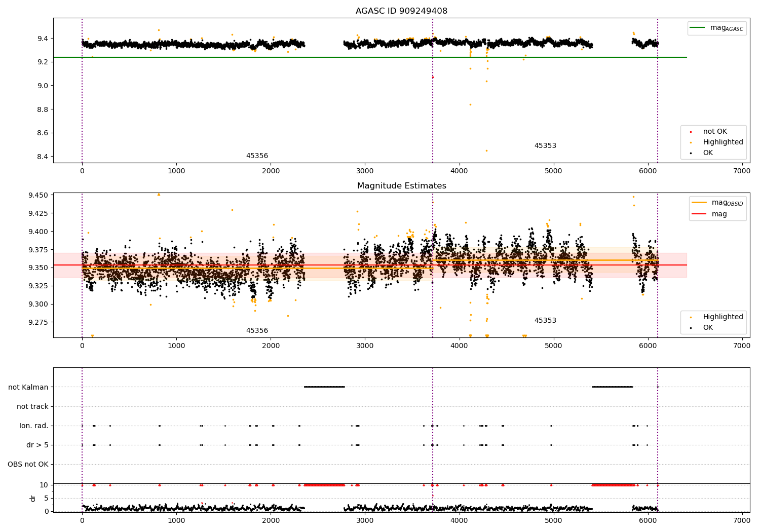Click the 'OBS not OK' row label

coord(28,465)
